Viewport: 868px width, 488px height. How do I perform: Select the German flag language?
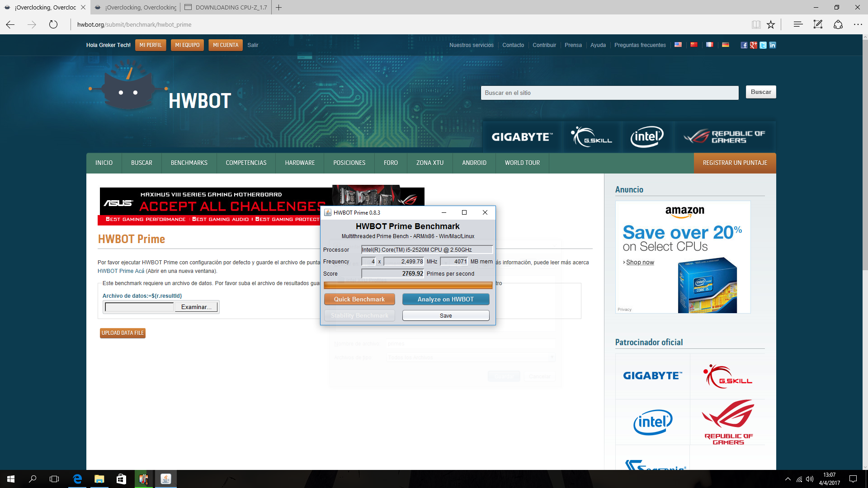[726, 45]
